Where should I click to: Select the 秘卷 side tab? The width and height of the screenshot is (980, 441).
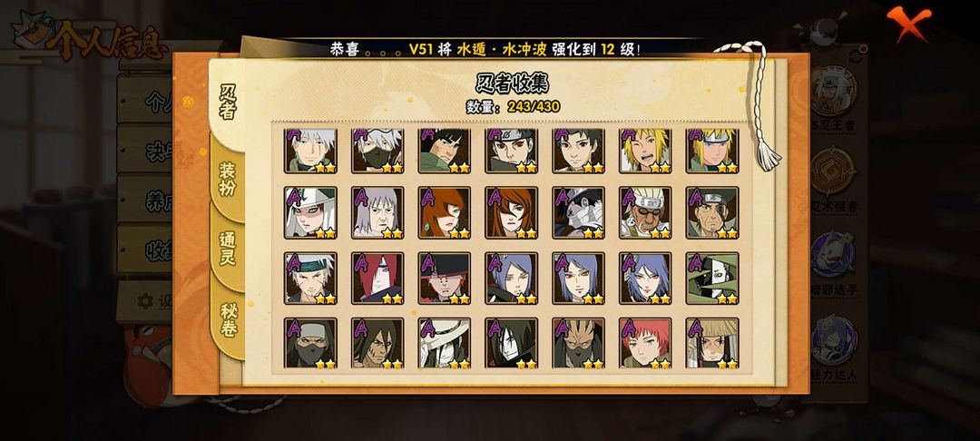228,319
